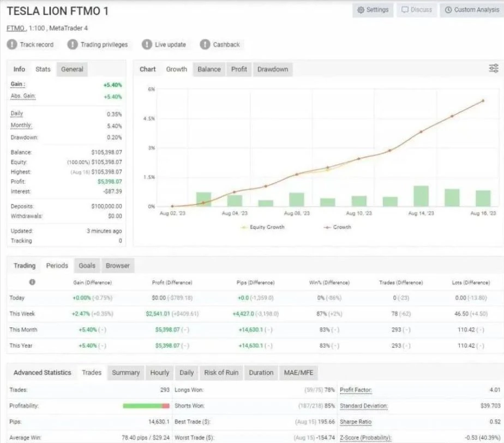504x443 pixels.
Task: Toggle the Equity Growth legend series
Action: [262, 227]
